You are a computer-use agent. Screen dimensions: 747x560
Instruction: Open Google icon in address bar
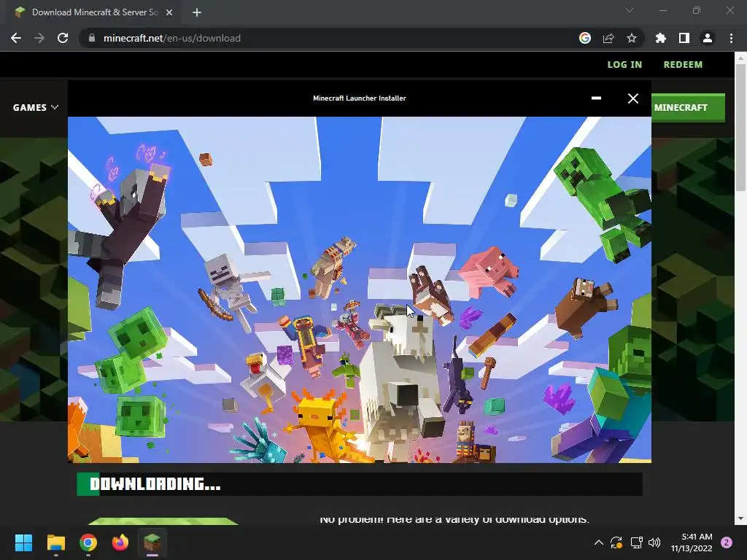point(584,38)
